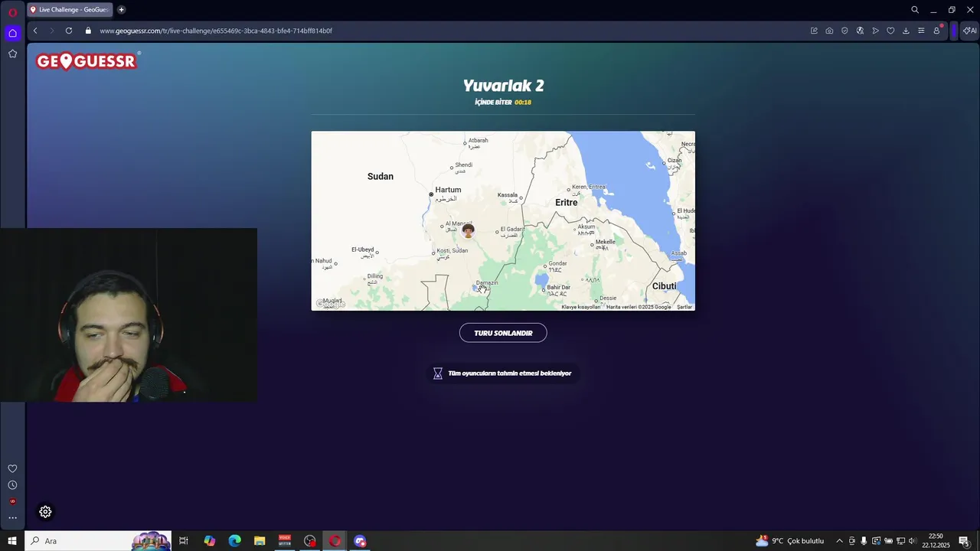Click the Eritre country label on map

pyautogui.click(x=566, y=203)
